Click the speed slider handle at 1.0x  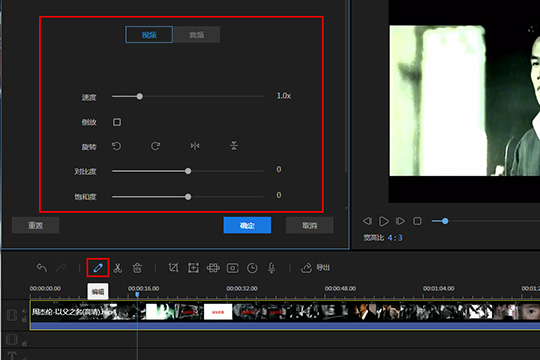coord(139,96)
